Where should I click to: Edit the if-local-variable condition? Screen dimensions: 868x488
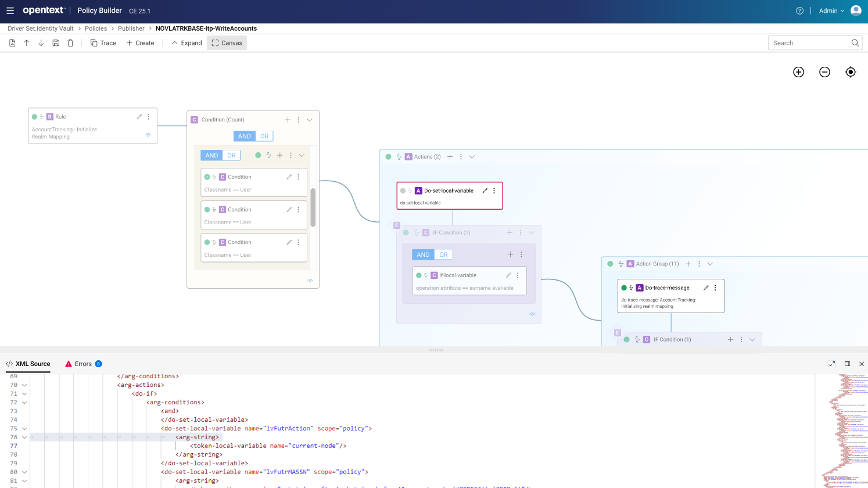(x=508, y=275)
